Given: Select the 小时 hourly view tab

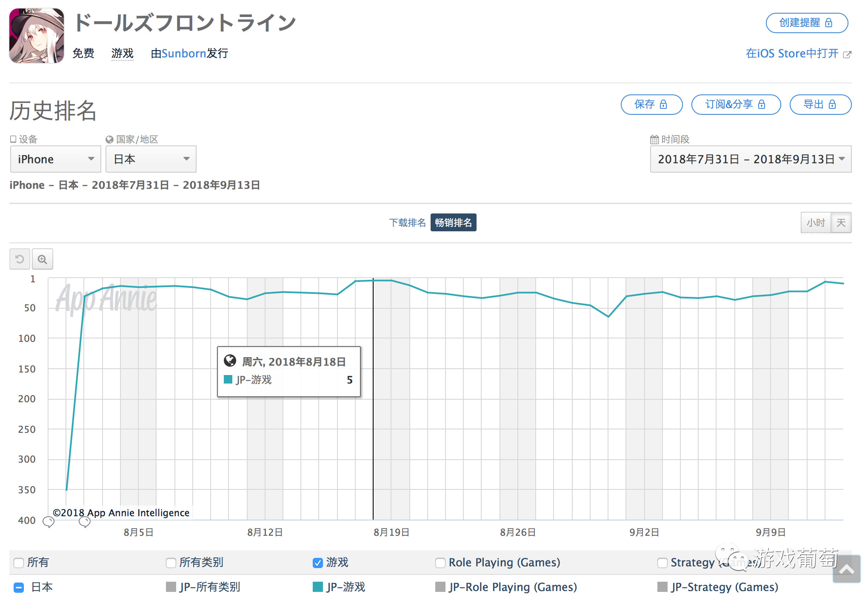Looking at the screenshot, I should [x=815, y=223].
